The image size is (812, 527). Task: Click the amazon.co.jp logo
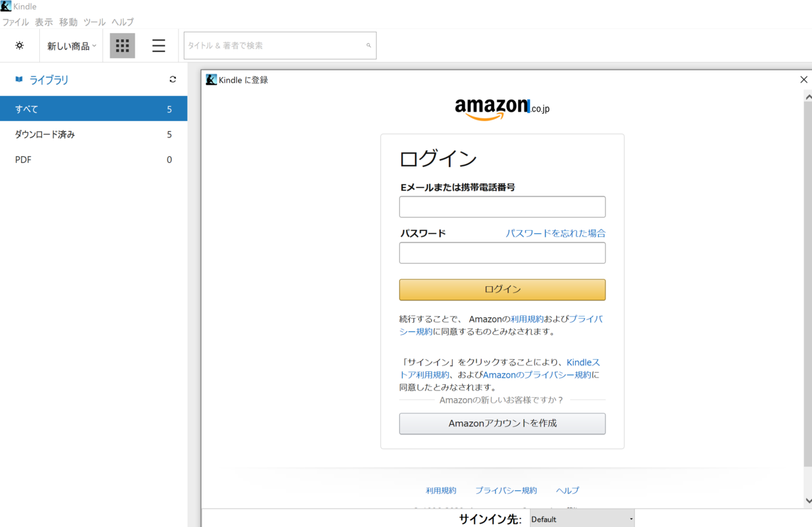(x=502, y=109)
